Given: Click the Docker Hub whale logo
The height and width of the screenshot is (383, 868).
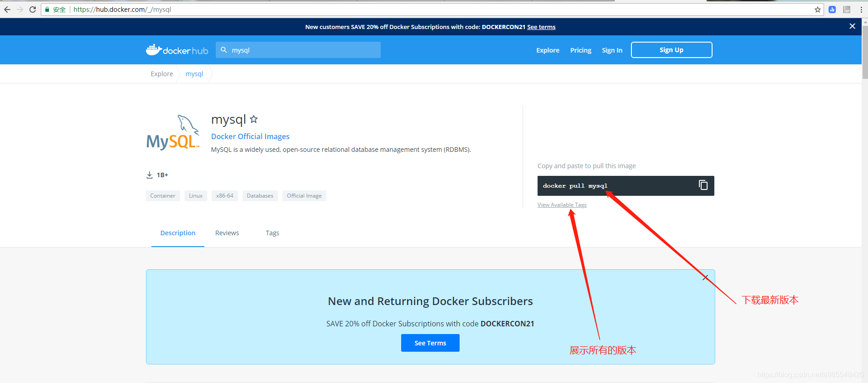Looking at the screenshot, I should (177, 50).
